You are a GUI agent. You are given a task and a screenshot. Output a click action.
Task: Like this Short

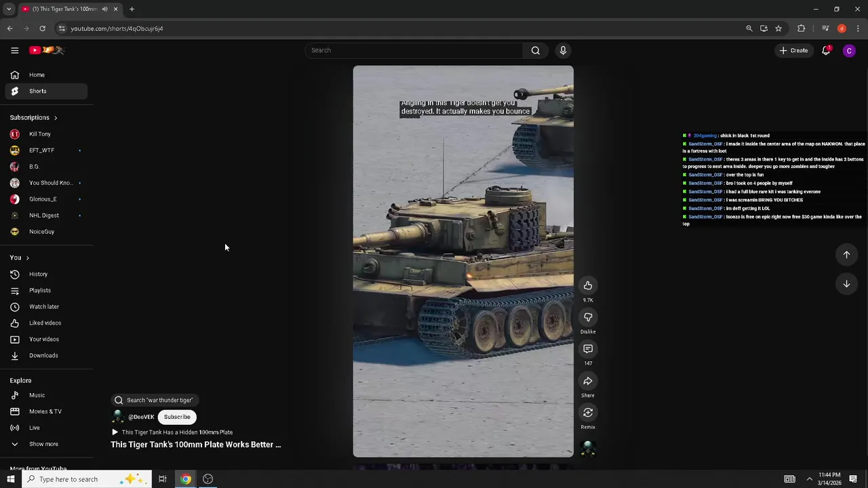click(x=588, y=285)
